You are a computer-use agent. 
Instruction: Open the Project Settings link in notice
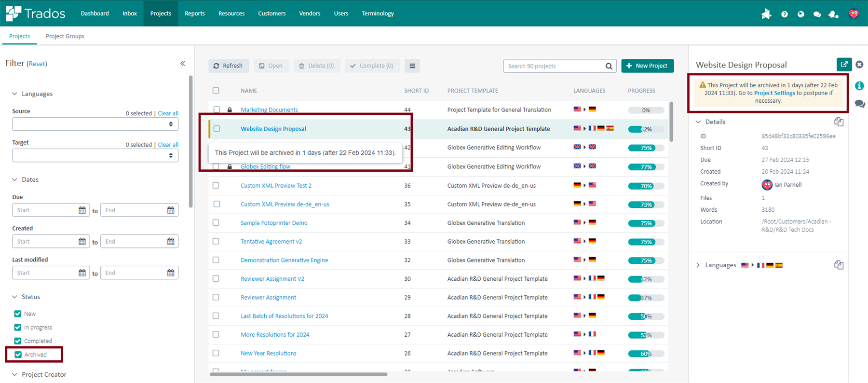point(774,93)
